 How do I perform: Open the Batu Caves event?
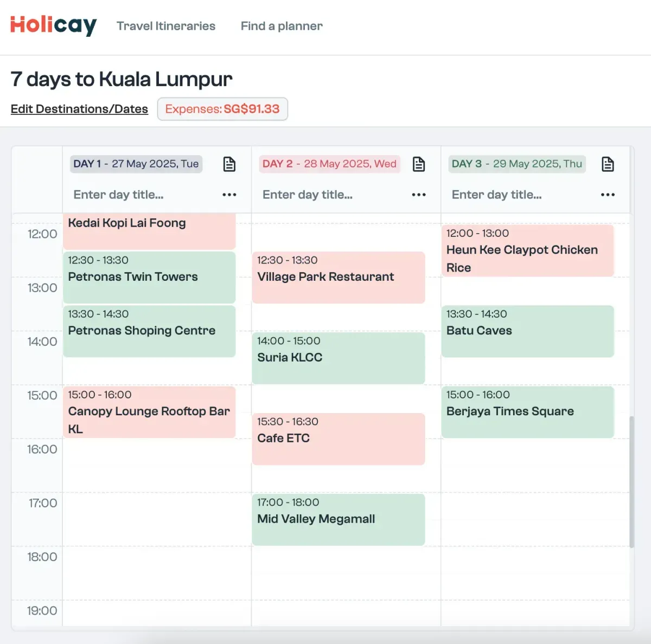(527, 331)
